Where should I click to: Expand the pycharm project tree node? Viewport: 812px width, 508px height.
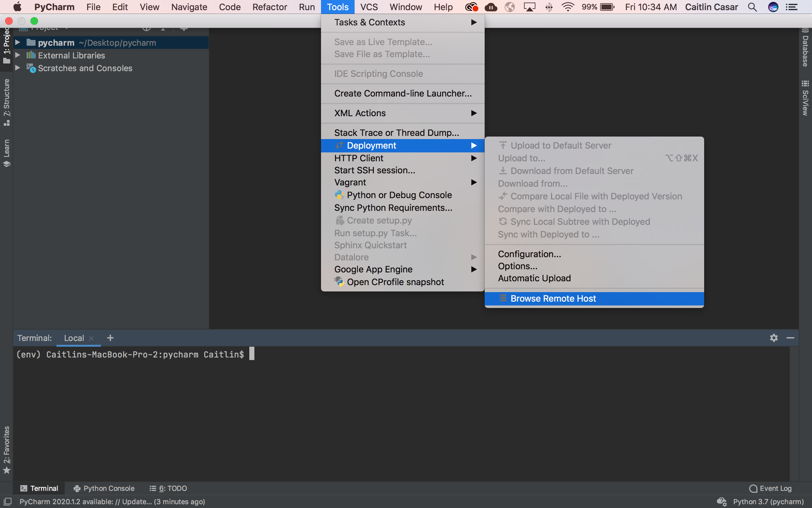click(x=18, y=42)
